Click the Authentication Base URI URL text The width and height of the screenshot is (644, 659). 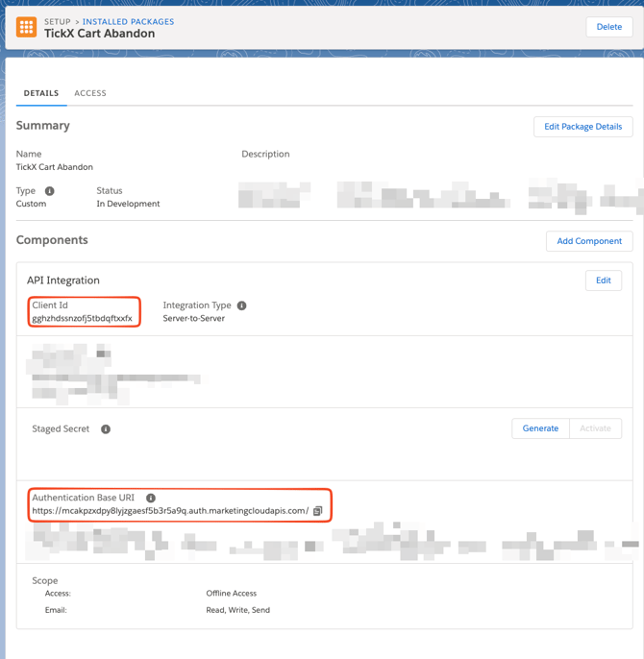(x=170, y=511)
